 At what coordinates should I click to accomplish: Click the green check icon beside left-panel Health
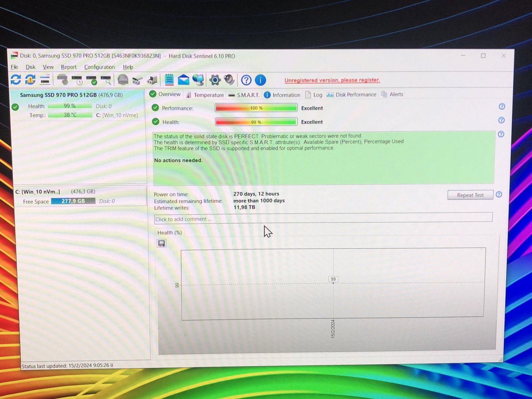point(15,107)
